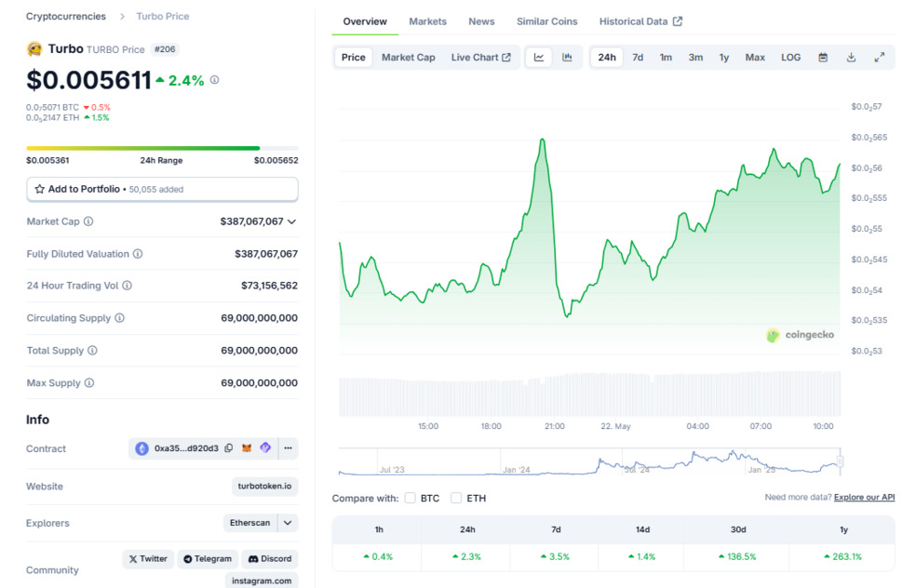This screenshot has width=916, height=588.
Task: Open the Live Chart link
Action: point(480,58)
